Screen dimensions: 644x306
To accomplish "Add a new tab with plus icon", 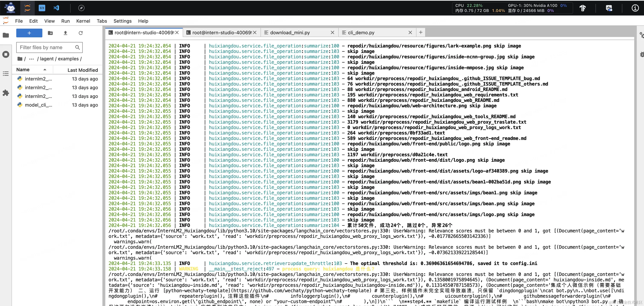I will click(421, 32).
